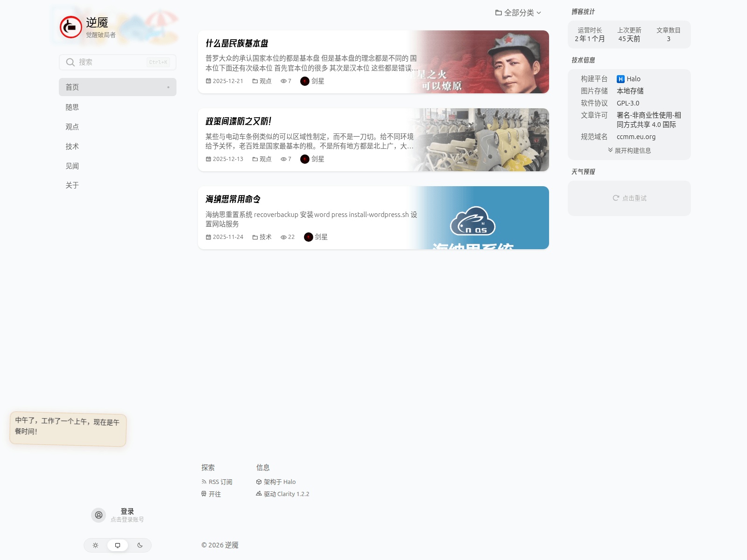747x560 pixels.
Task: Click the 逆魇 site logo icon
Action: 71,27
